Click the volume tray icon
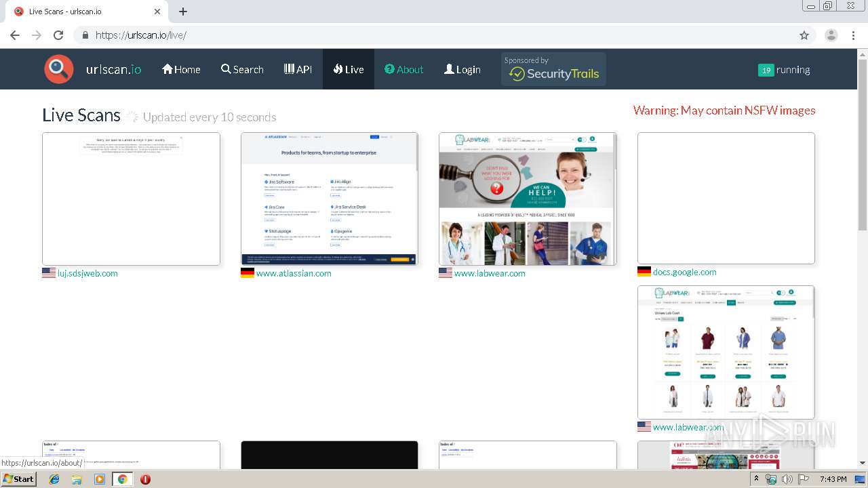868x488 pixels. (x=787, y=479)
